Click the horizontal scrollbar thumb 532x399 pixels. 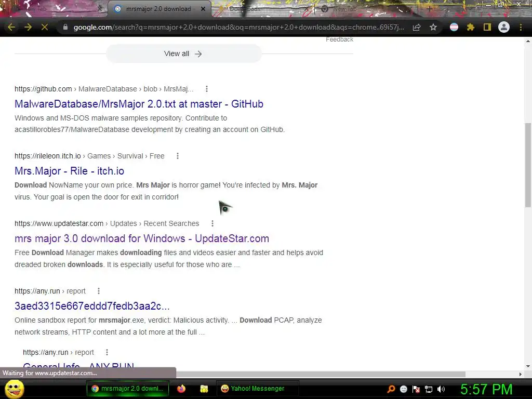(x=321, y=374)
